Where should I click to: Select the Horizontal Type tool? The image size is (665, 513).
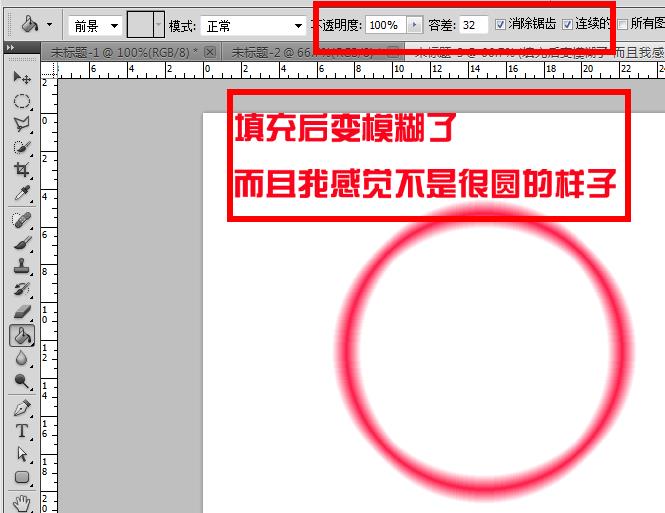pyautogui.click(x=21, y=431)
